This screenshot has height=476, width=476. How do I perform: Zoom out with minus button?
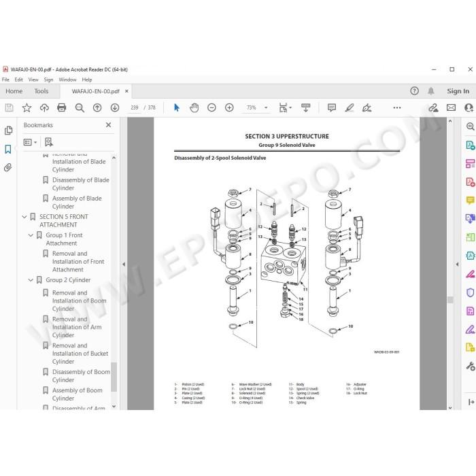tap(211, 107)
